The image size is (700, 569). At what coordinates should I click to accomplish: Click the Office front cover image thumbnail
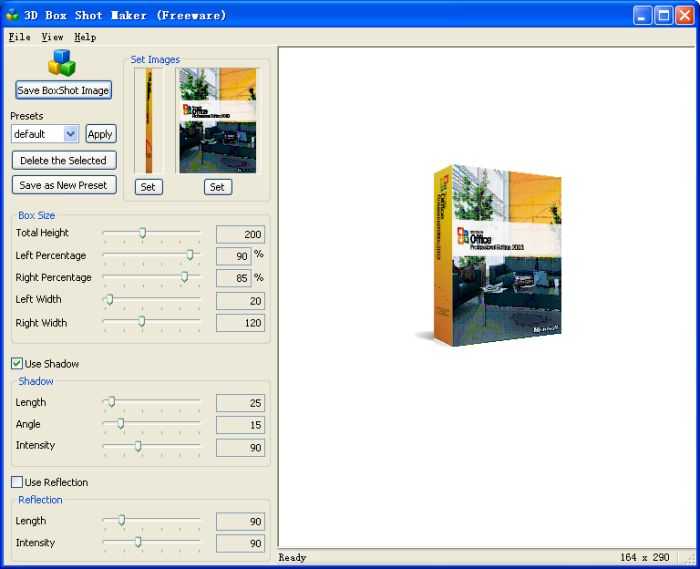pos(218,121)
